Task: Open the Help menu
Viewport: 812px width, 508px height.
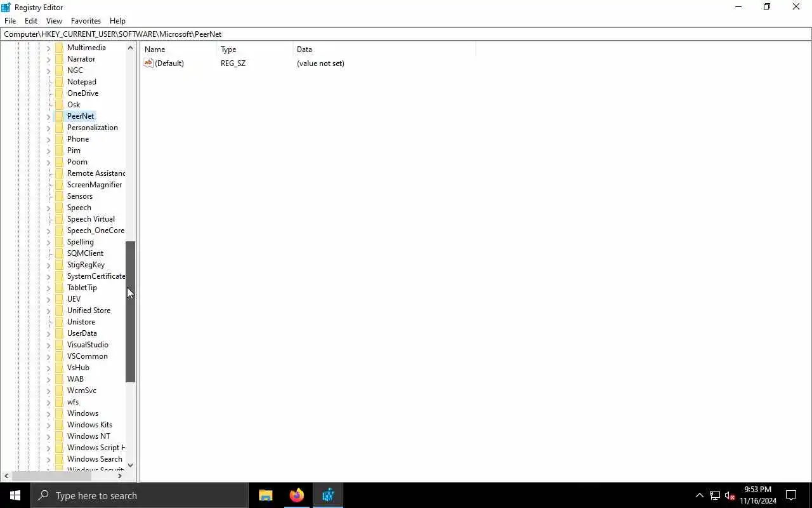Action: click(117, 21)
